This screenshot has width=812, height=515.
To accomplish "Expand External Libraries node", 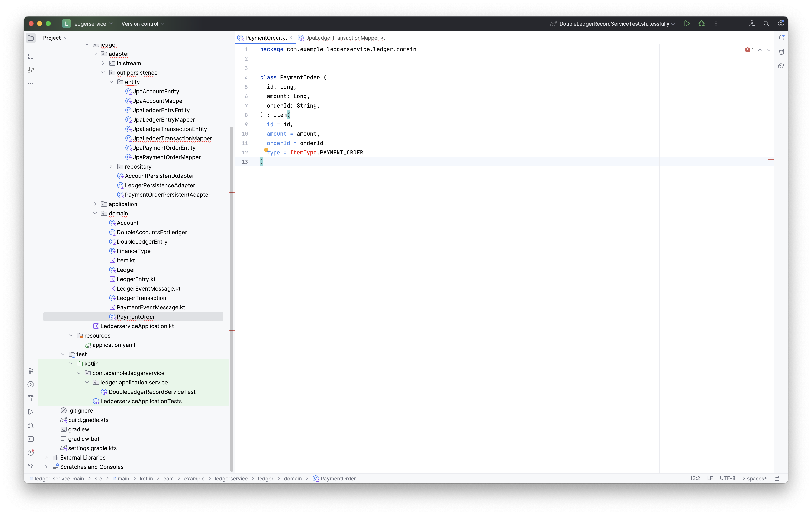I will 46,458.
